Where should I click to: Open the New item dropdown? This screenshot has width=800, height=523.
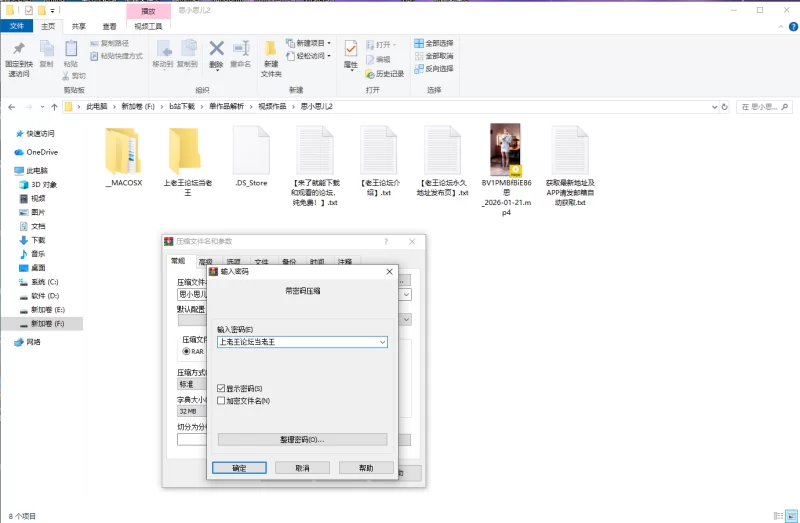[x=308, y=43]
